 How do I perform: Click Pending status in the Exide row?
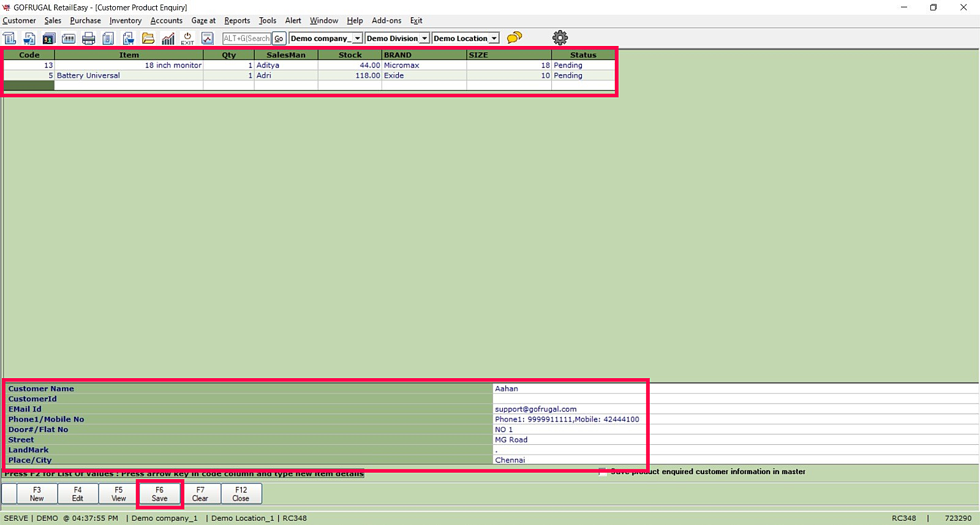pos(583,75)
